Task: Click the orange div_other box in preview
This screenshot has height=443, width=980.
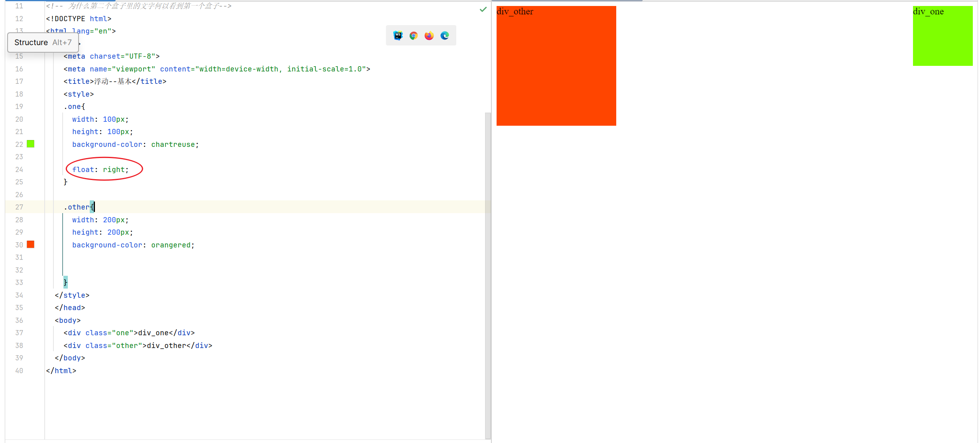Action: 556,66
